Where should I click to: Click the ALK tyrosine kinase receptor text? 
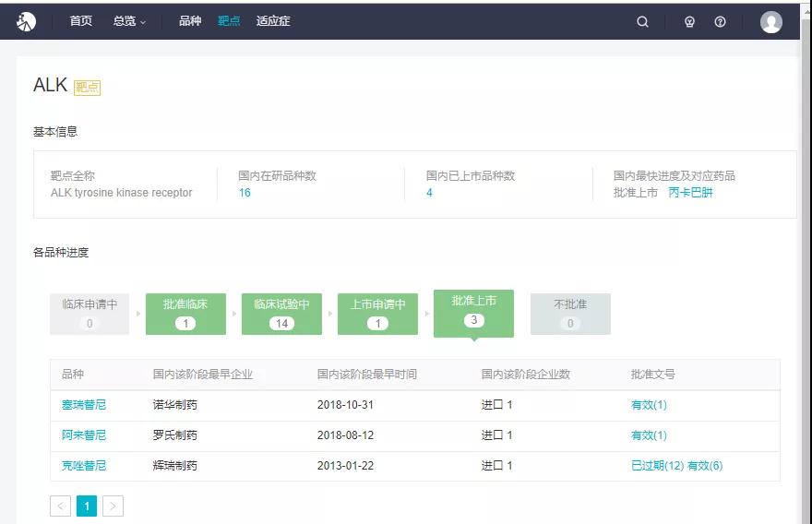pyautogui.click(x=121, y=193)
